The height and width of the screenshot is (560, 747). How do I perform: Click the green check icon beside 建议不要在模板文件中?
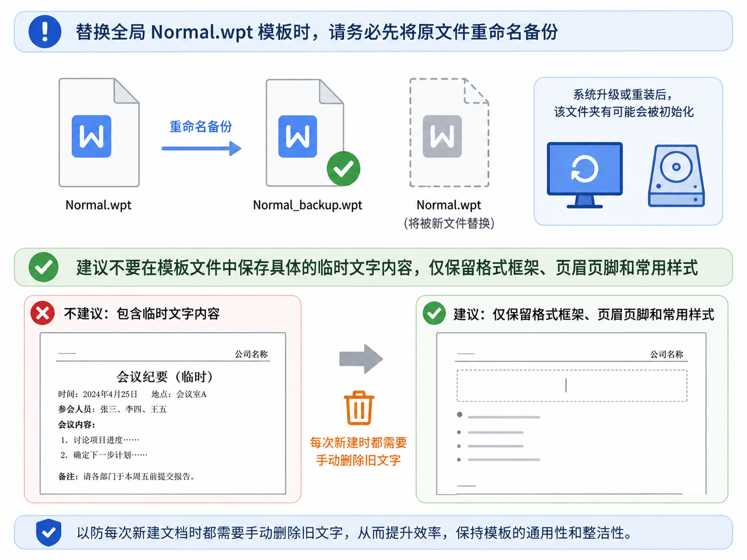[43, 267]
